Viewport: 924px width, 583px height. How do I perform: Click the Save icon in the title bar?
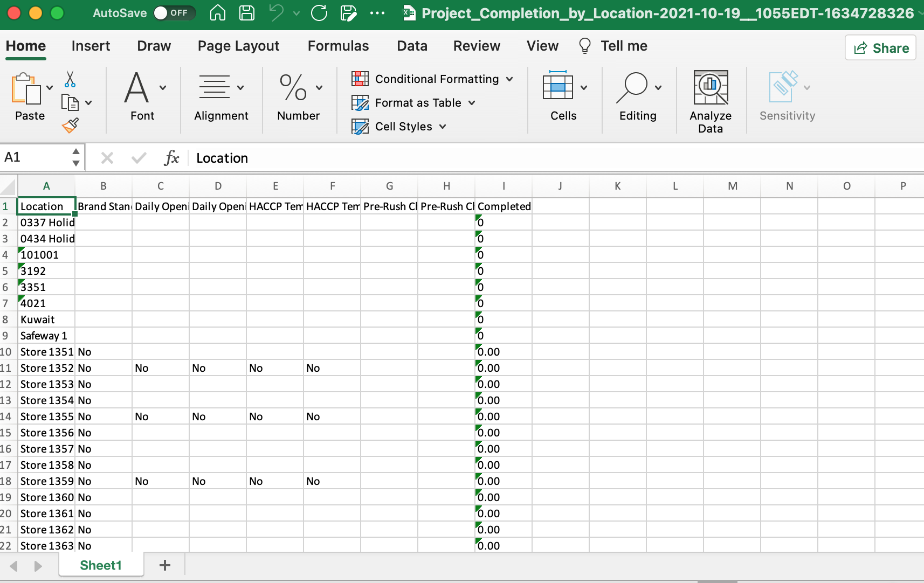click(247, 13)
